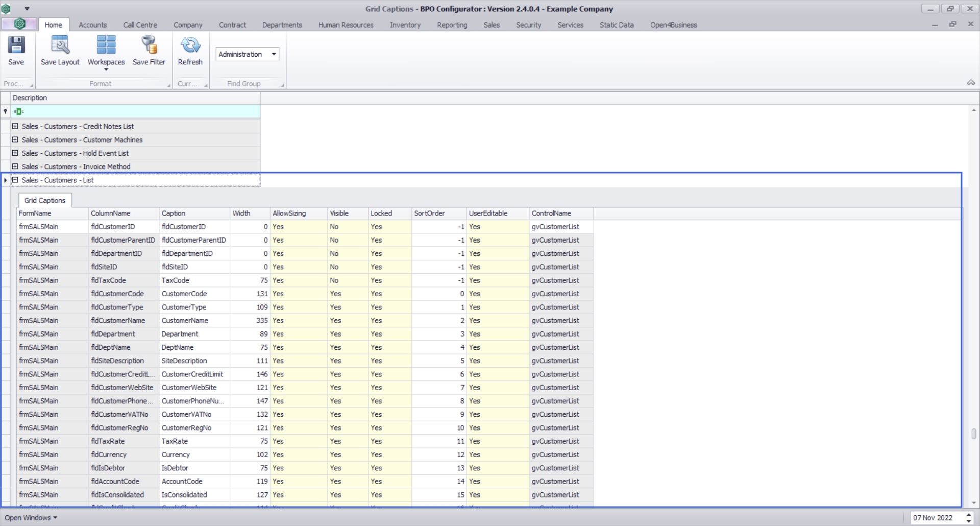This screenshot has height=526, width=980.
Task: Expand Sales - Customers - Hold Event List
Action: [15, 153]
